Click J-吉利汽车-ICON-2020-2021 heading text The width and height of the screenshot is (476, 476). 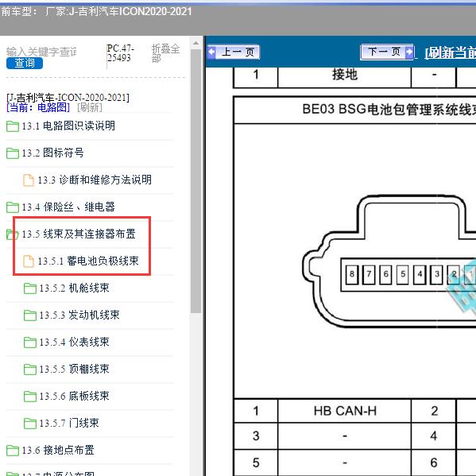click(x=68, y=98)
